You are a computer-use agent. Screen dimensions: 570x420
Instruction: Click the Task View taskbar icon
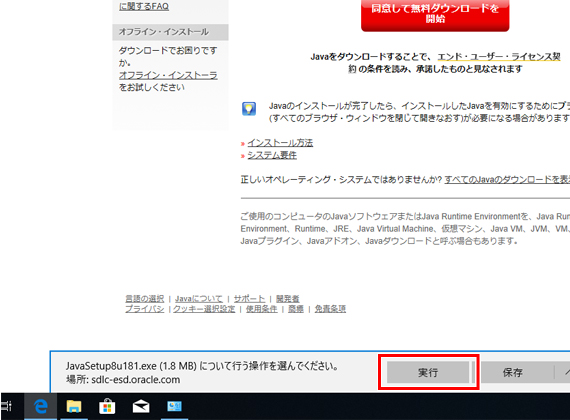click(x=7, y=406)
